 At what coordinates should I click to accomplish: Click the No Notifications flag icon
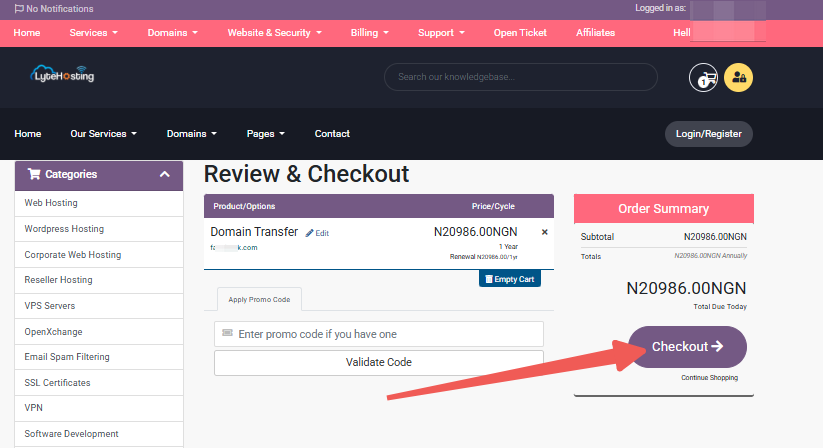19,9
